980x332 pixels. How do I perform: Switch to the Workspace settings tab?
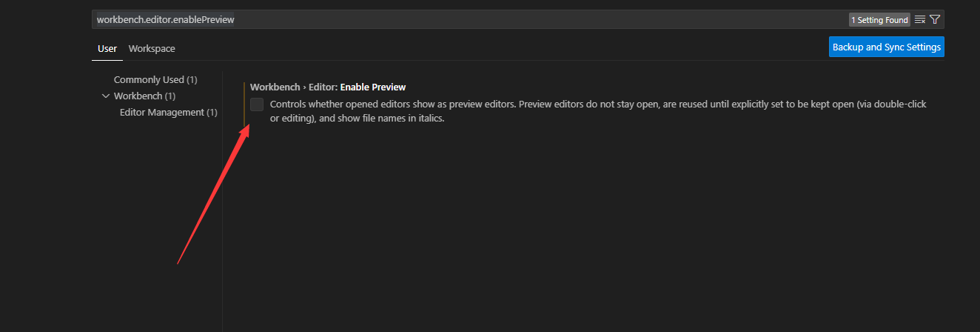(x=152, y=48)
